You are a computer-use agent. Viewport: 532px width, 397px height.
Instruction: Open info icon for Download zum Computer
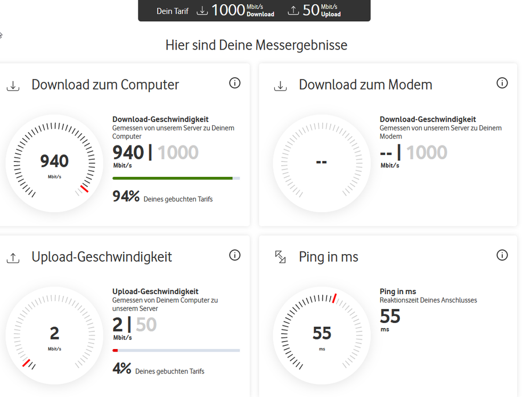point(235,83)
